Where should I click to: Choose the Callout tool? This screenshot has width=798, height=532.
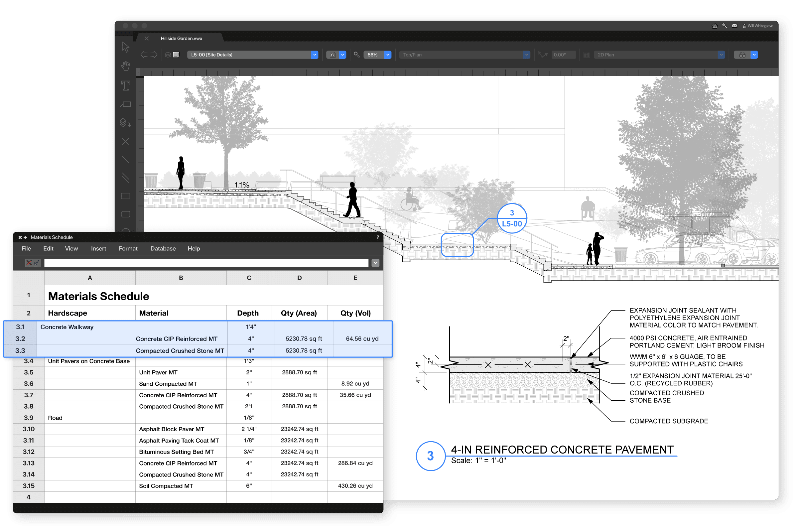(x=126, y=104)
